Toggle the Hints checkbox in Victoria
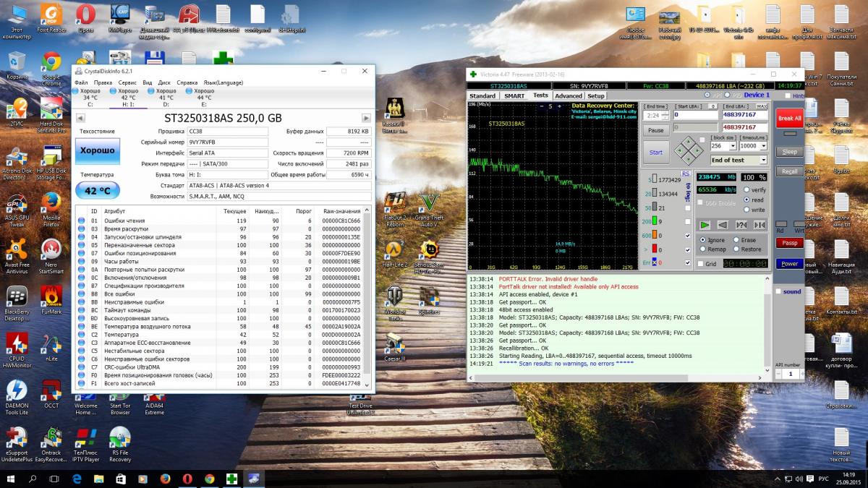 pyautogui.click(x=788, y=95)
